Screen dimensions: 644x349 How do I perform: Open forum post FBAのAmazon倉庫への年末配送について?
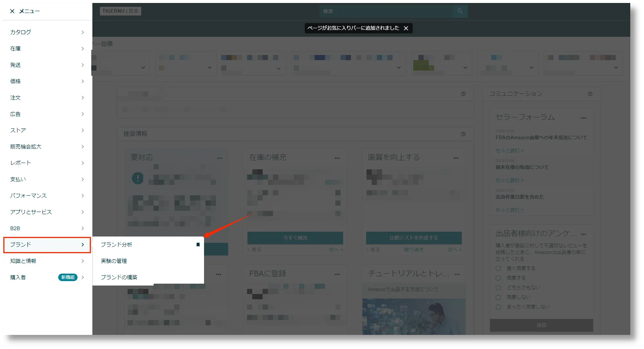[541, 138]
